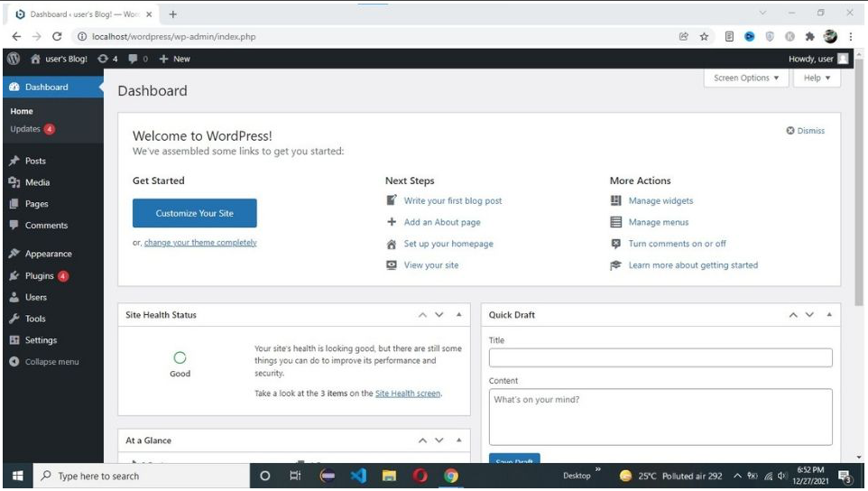Move Quick Draft panel down

coord(809,315)
